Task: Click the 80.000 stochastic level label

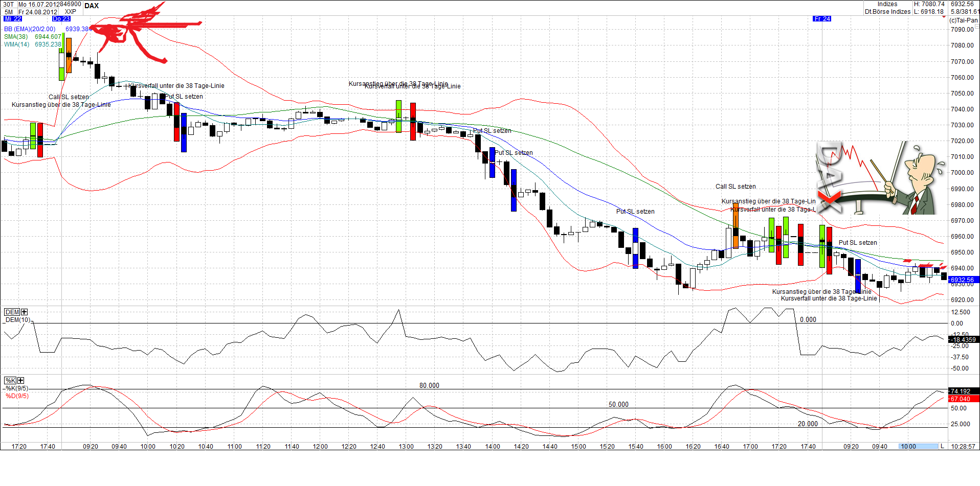Action: [x=429, y=386]
